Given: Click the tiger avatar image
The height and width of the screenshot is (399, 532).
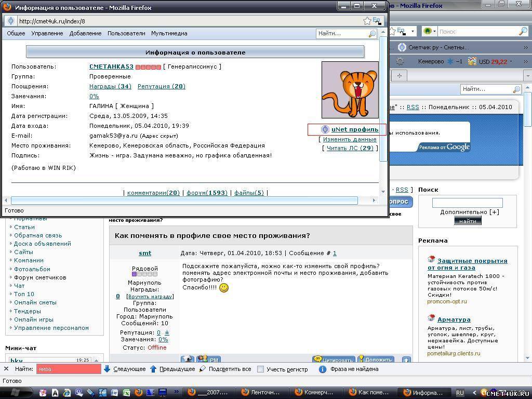Looking at the screenshot, I should (x=350, y=90).
